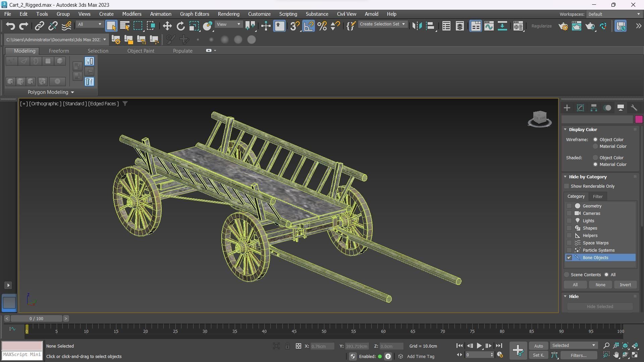This screenshot has width=644, height=362.
Task: Toggle the Auto key button
Action: (538, 346)
